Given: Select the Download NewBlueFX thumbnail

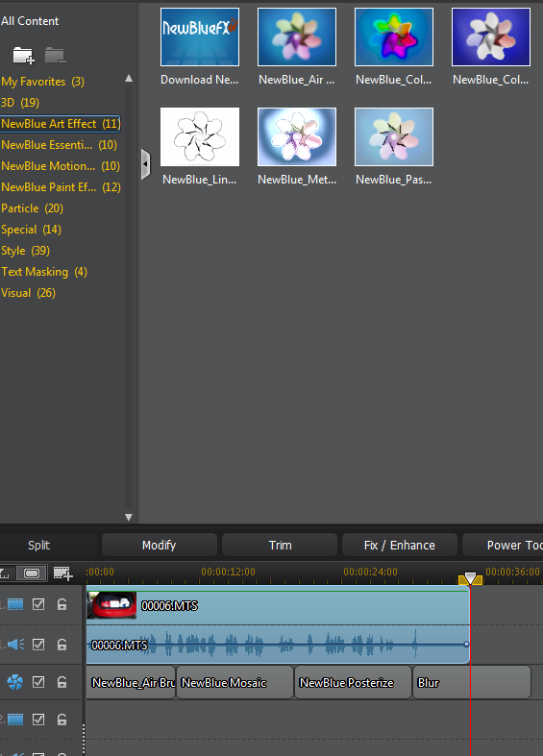Looking at the screenshot, I should tap(200, 37).
